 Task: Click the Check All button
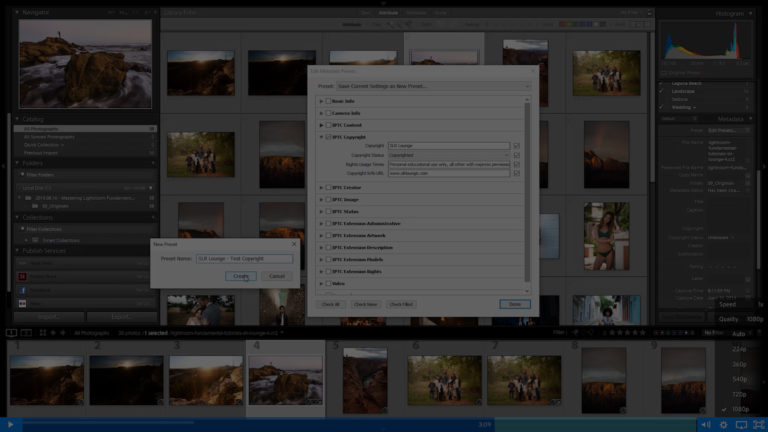coord(331,304)
